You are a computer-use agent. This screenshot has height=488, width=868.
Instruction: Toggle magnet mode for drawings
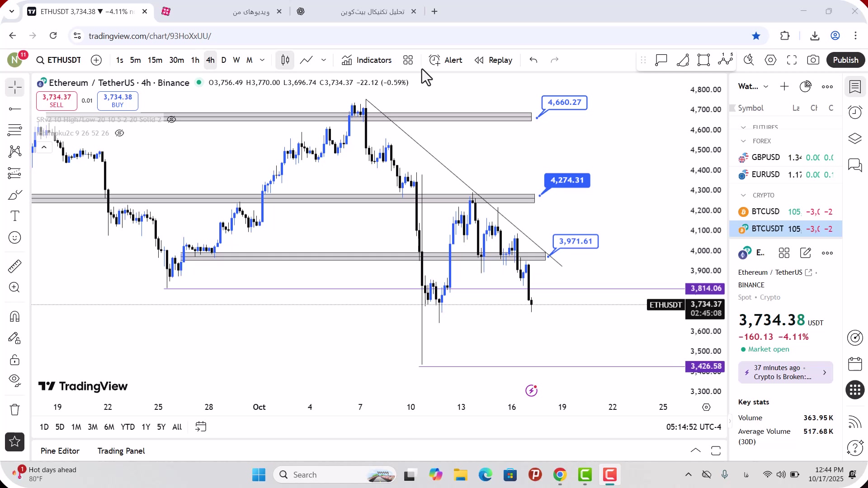pyautogui.click(x=14, y=316)
